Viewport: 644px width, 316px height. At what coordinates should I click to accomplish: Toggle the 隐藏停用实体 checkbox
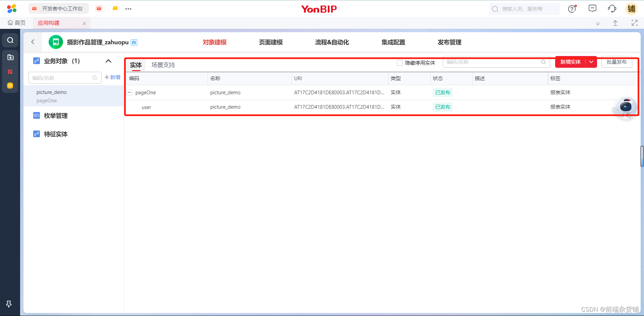click(x=399, y=63)
